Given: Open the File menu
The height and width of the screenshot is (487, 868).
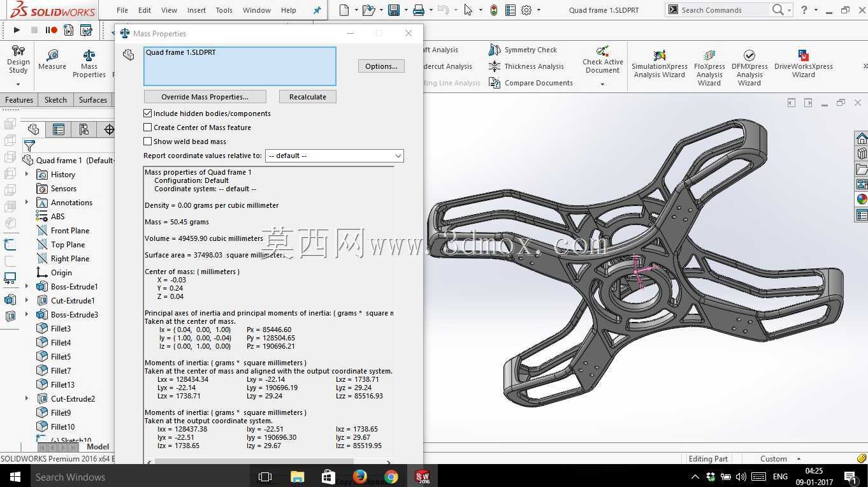Looking at the screenshot, I should (x=122, y=10).
